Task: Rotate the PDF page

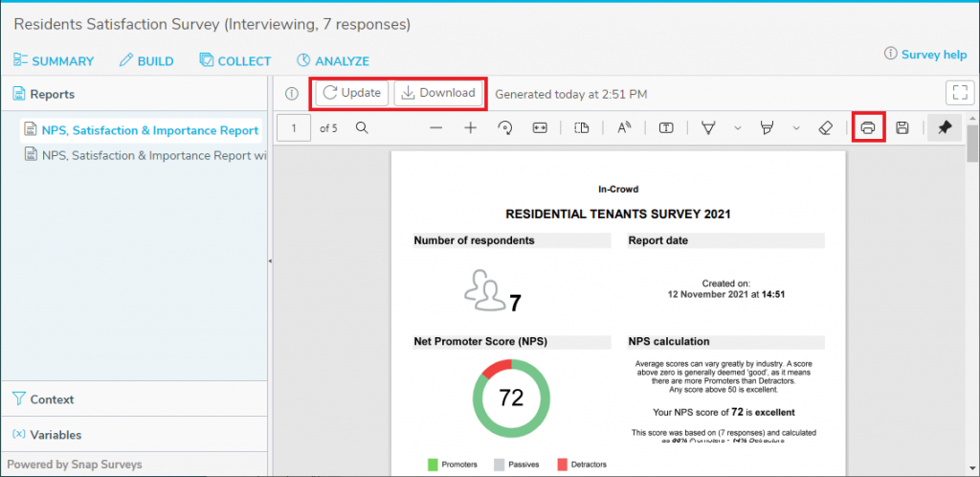Action: click(505, 128)
